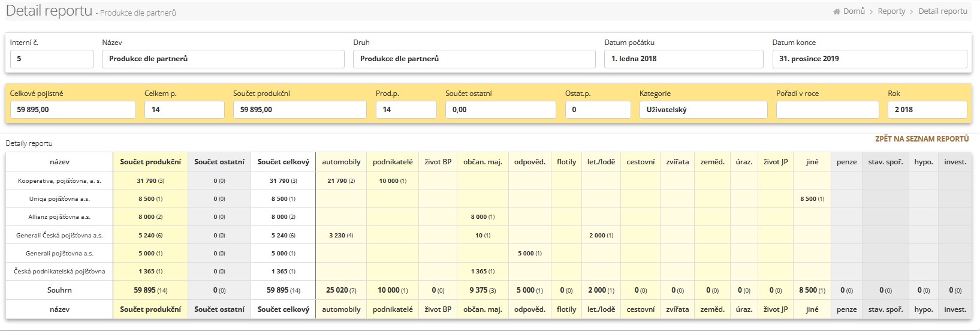
Task: Click Generali Česká let./lodě value 2 000
Action: tap(601, 235)
